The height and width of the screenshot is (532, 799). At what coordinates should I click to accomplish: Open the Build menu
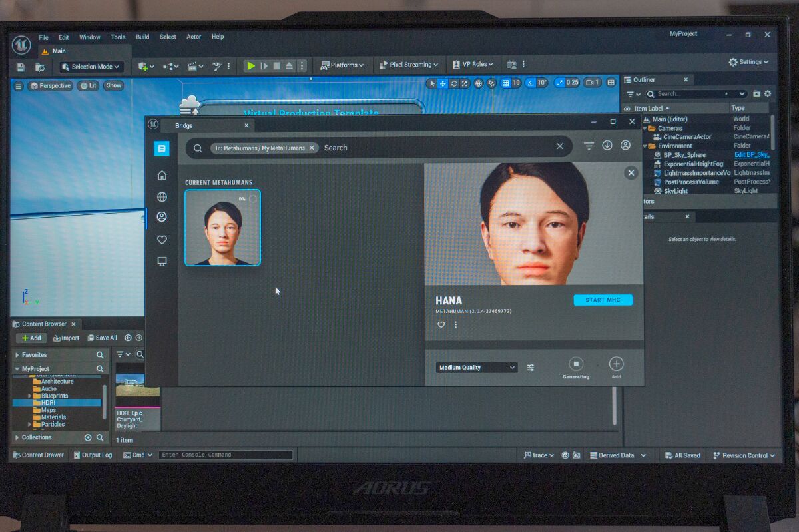pyautogui.click(x=142, y=37)
